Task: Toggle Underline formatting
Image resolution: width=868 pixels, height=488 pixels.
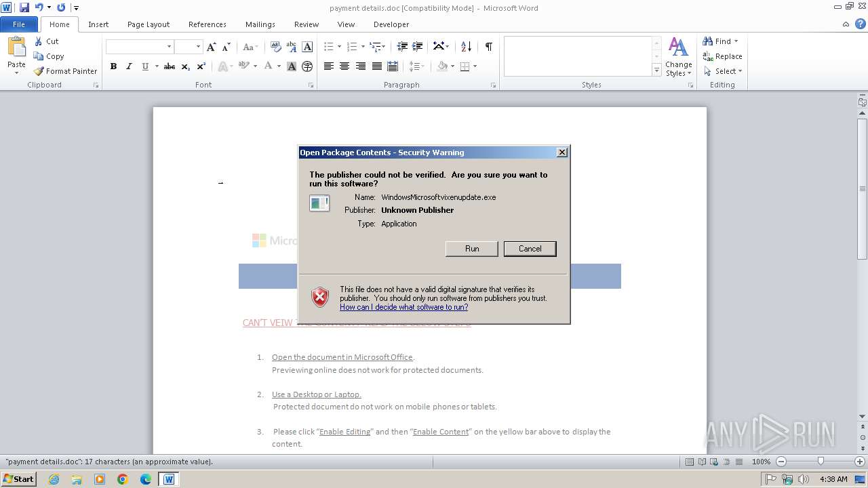Action: pyautogui.click(x=144, y=66)
